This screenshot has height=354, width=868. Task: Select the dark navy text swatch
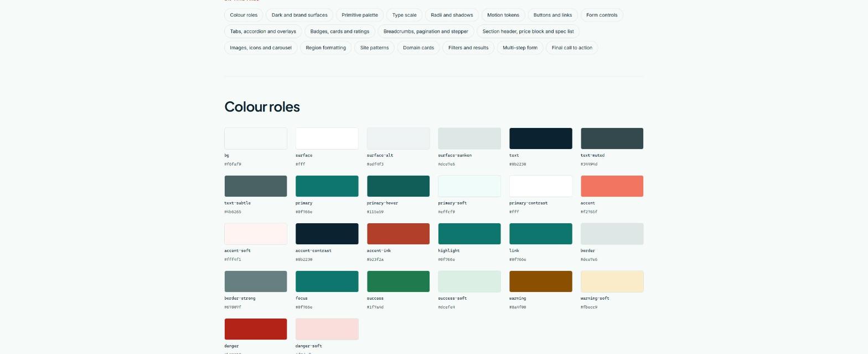tap(541, 138)
